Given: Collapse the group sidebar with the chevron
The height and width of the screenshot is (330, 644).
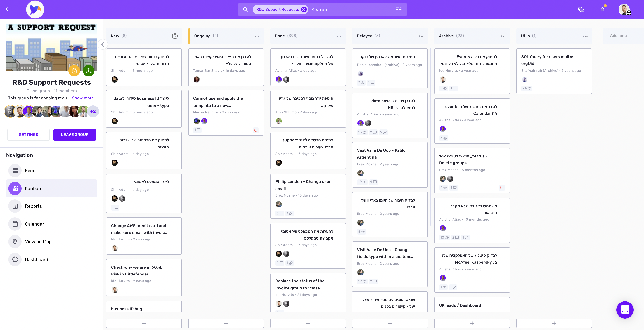Looking at the screenshot, I should point(103,44).
